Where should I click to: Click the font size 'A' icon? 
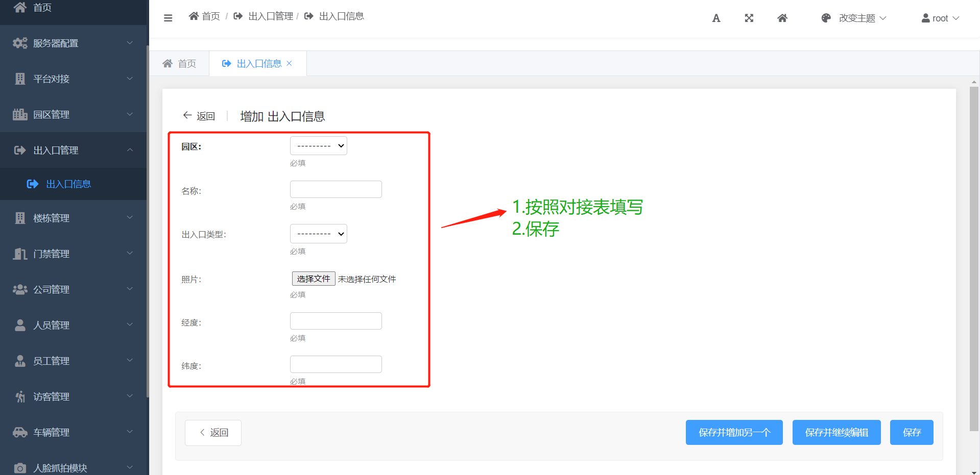point(716,18)
